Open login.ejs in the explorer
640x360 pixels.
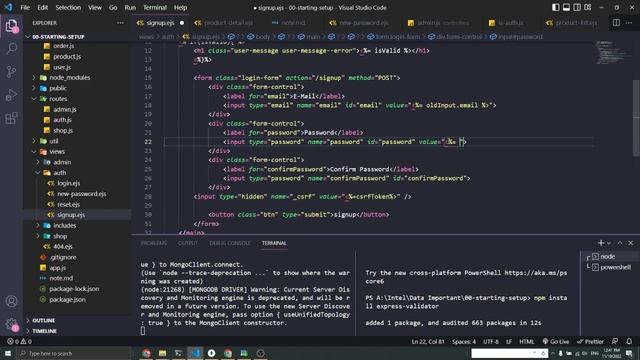(x=68, y=183)
